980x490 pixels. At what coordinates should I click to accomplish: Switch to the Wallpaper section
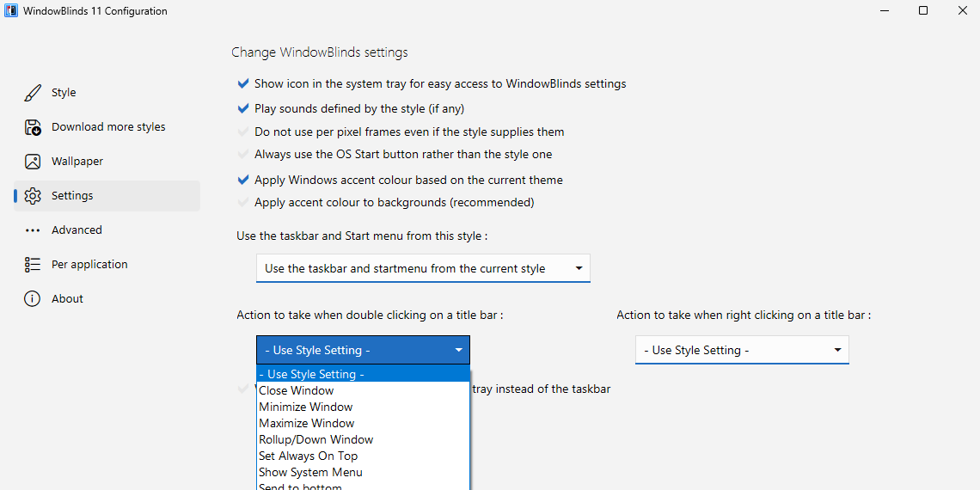107,162
